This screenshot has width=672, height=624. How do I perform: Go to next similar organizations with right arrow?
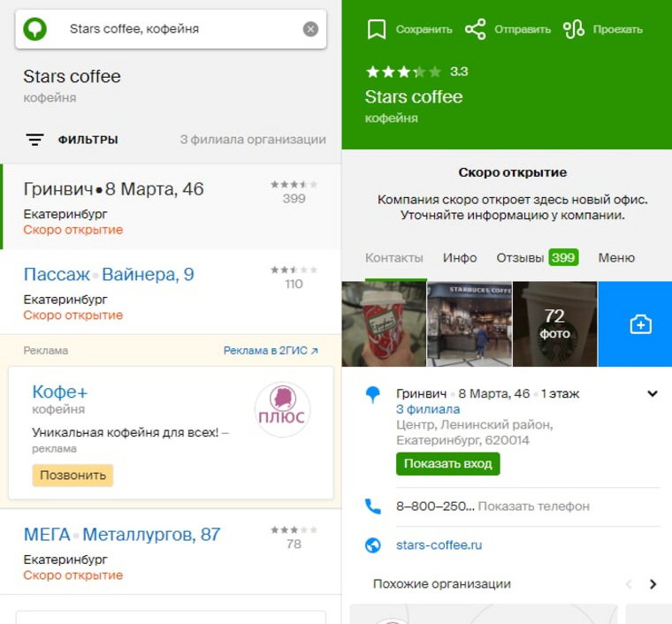pyautogui.click(x=653, y=584)
